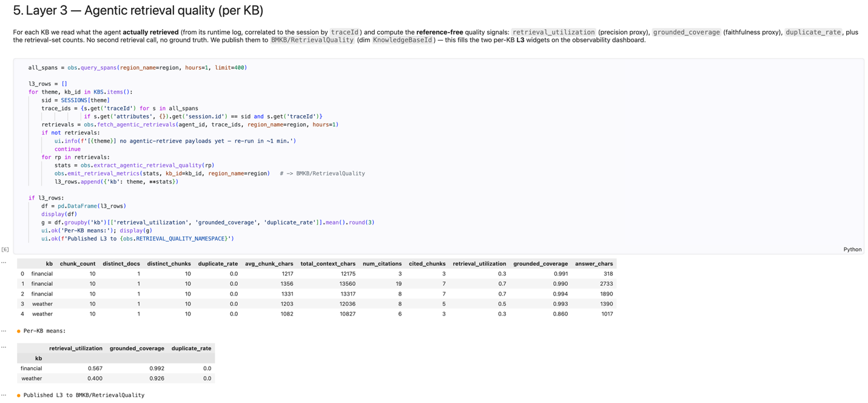Click the 'ui.info' no agentic-retrieve payloads line
This screenshot has height=403, width=868.
(x=175, y=141)
